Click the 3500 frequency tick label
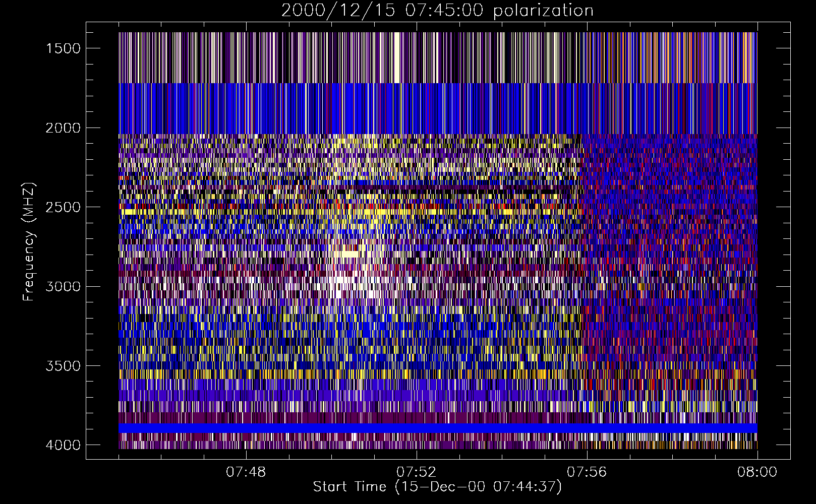Screen dimensions: 816x504 63,366
